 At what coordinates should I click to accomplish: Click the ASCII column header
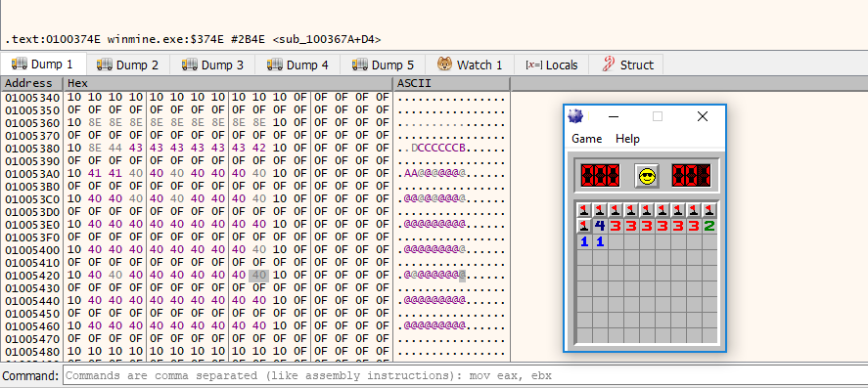(451, 83)
